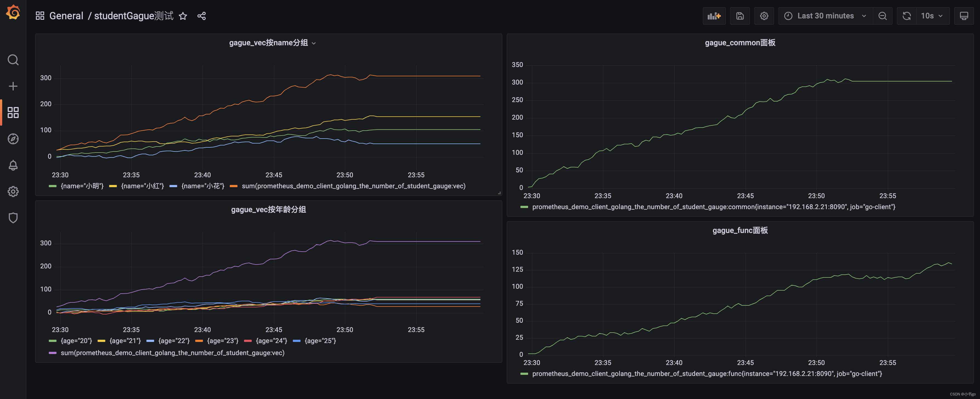Expand the 10s refresh interval dropdown
The width and height of the screenshot is (980, 399).
[931, 16]
